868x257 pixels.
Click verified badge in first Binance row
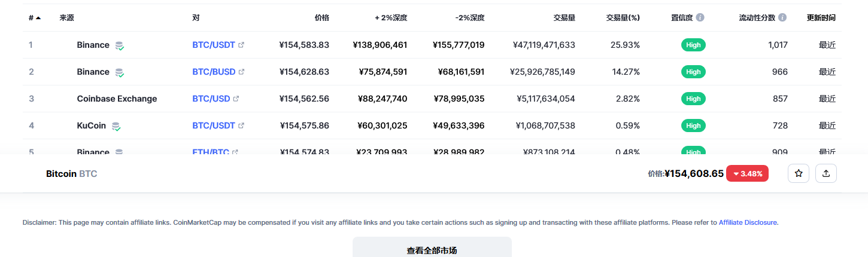[x=120, y=45]
